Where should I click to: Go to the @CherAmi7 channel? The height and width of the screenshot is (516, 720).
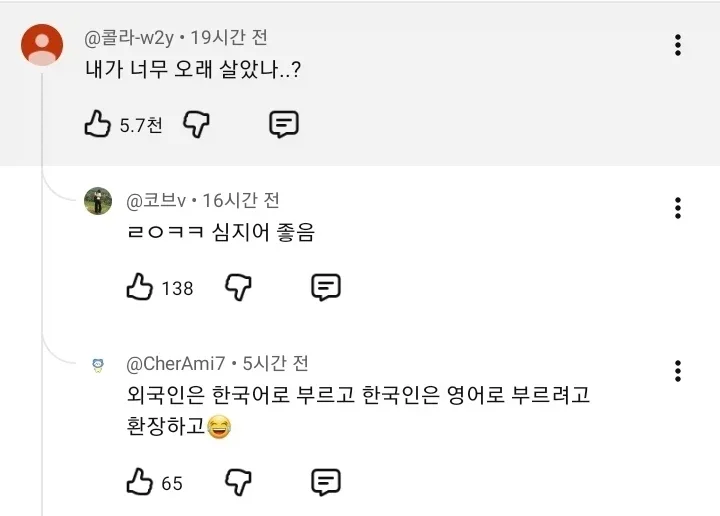pyautogui.click(x=175, y=364)
